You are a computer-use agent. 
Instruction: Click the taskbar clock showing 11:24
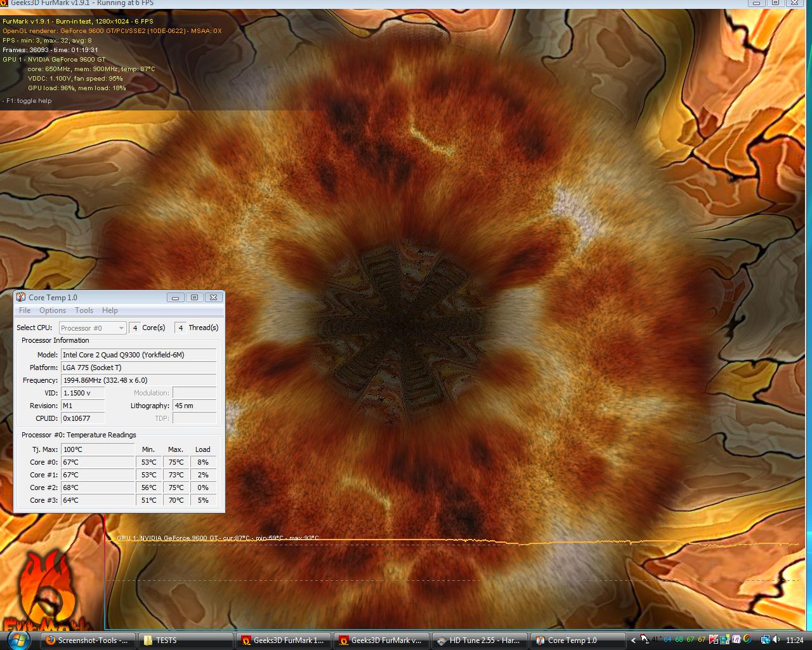pyautogui.click(x=794, y=640)
